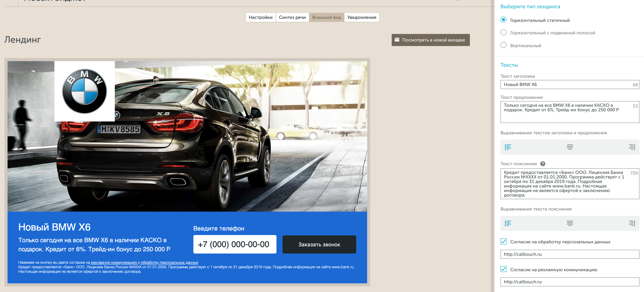644x292 pixels.
Task: Click the Заказать звонок button in preview
Action: click(319, 244)
